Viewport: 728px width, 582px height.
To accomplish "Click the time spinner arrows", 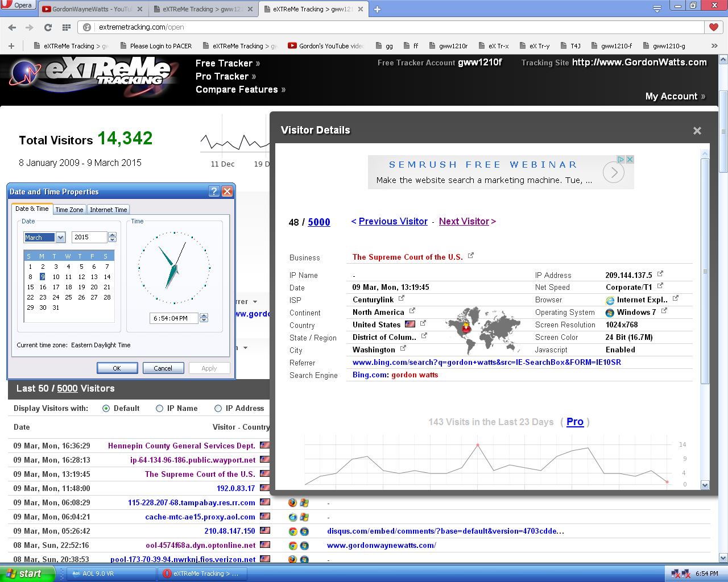I will (204, 318).
